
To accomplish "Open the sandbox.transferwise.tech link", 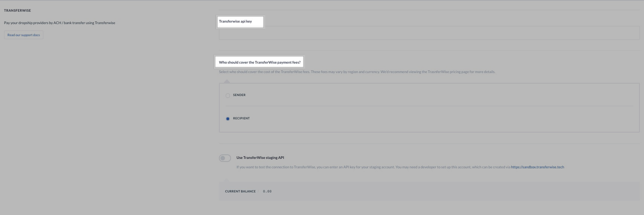I will point(537,167).
